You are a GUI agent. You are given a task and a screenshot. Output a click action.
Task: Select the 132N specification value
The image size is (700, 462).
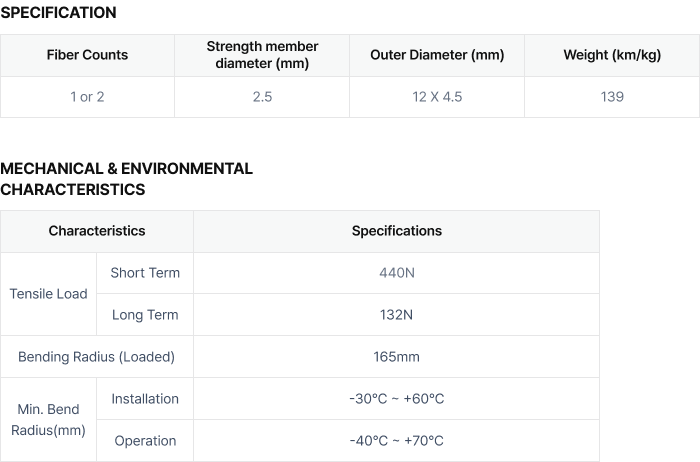click(x=396, y=315)
